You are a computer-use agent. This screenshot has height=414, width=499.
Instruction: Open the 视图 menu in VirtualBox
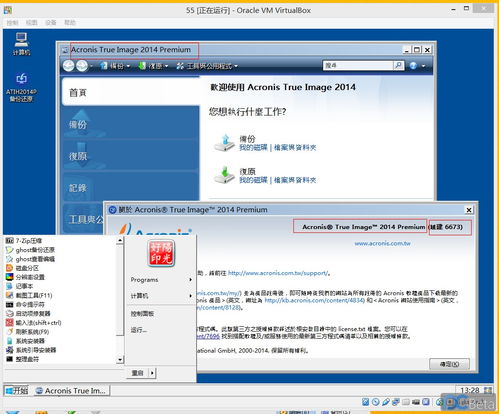pos(31,22)
